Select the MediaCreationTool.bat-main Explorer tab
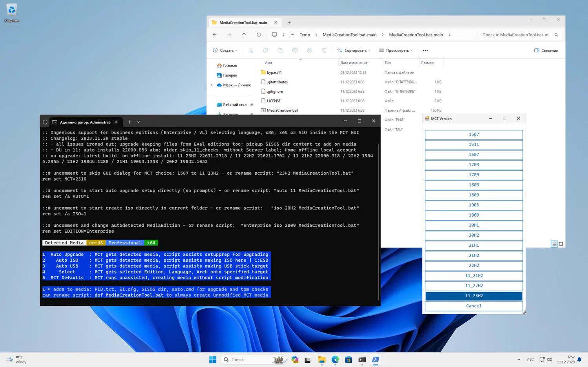Image resolution: width=588 pixels, height=367 pixels. click(243, 23)
